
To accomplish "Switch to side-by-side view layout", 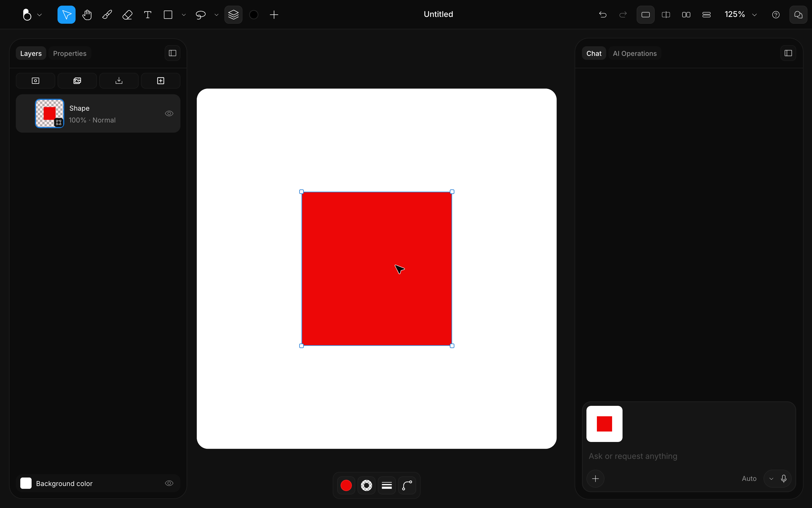I will tap(686, 15).
